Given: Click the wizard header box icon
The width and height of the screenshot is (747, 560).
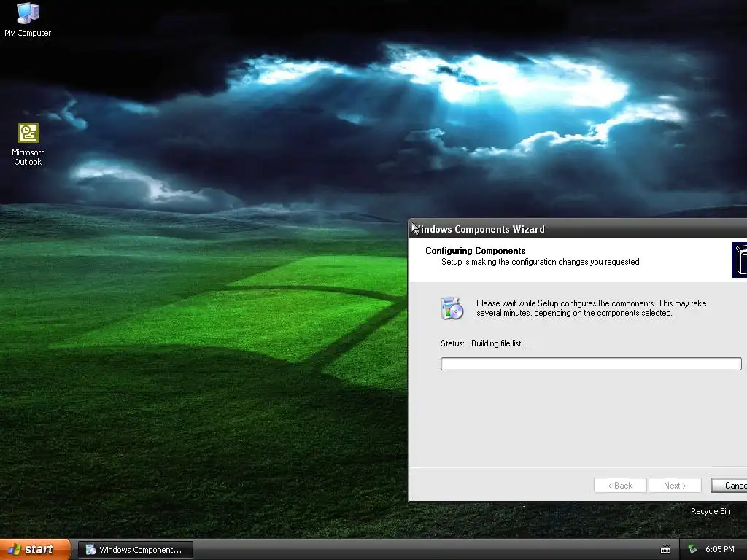Looking at the screenshot, I should [740, 260].
